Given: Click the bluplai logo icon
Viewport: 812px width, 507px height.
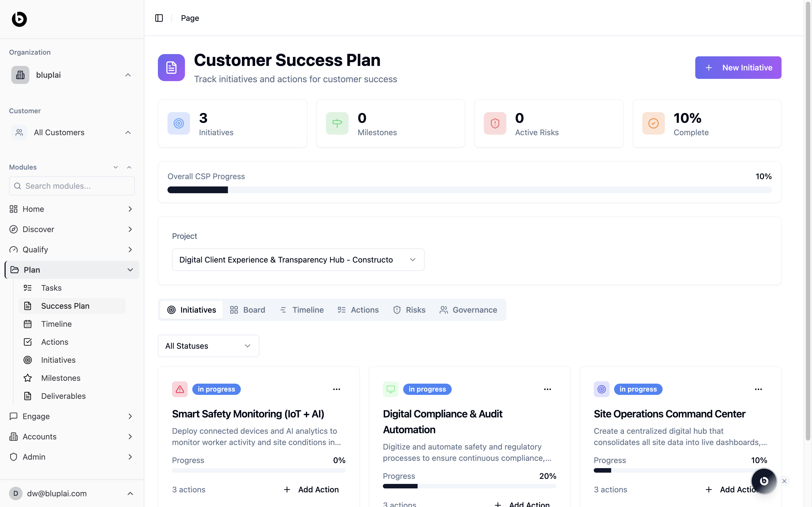Looking at the screenshot, I should [x=19, y=19].
